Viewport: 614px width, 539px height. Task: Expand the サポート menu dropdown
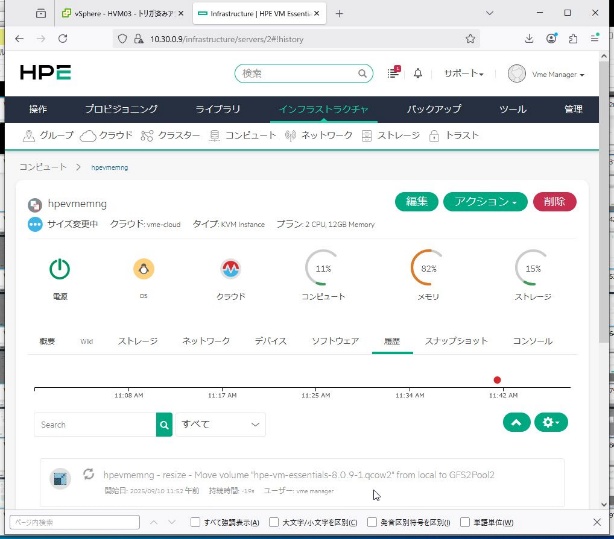[x=464, y=74]
